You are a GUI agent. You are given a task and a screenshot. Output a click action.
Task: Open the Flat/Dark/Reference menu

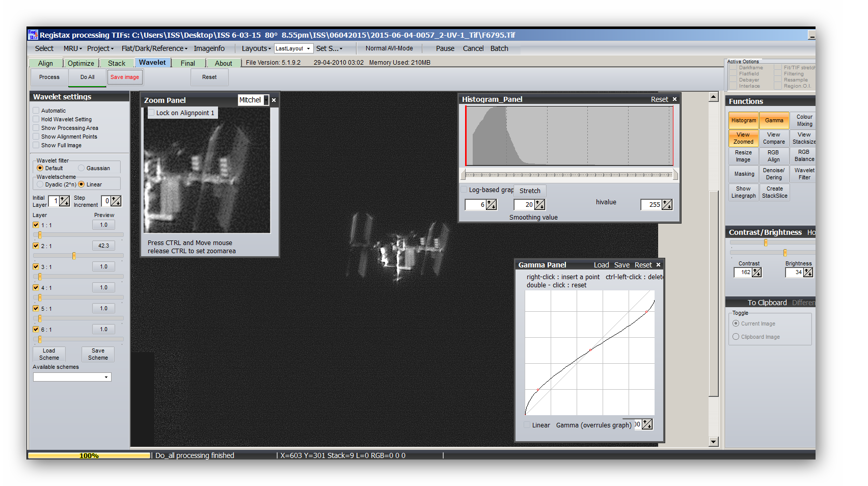154,49
